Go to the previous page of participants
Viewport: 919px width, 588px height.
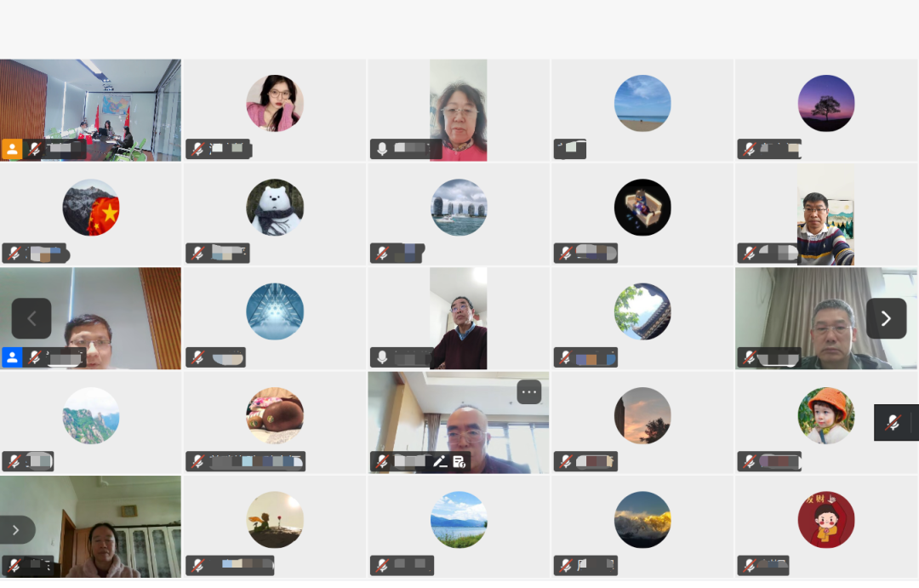(x=31, y=318)
